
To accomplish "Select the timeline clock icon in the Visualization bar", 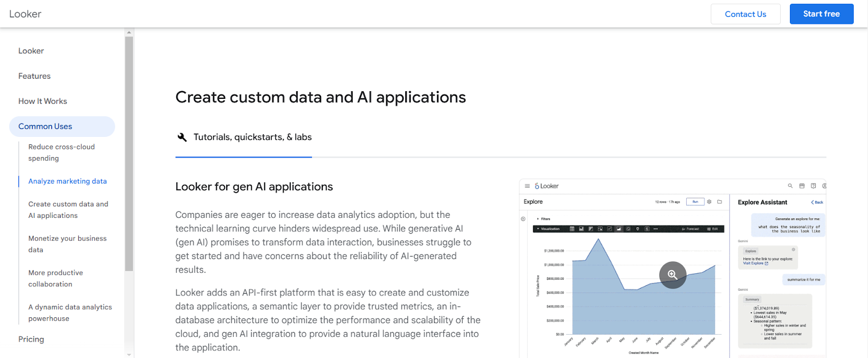I will tap(628, 229).
